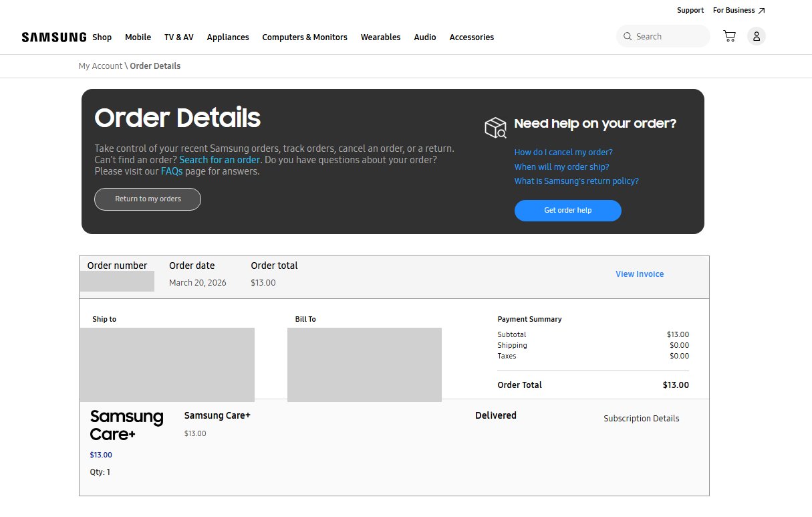812x517 pixels.
Task: Open the Mobile menu item
Action: coord(138,37)
